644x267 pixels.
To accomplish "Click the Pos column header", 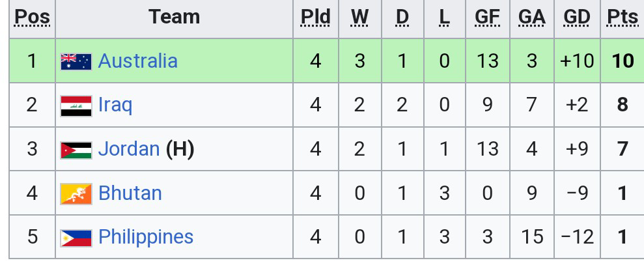I will [32, 18].
